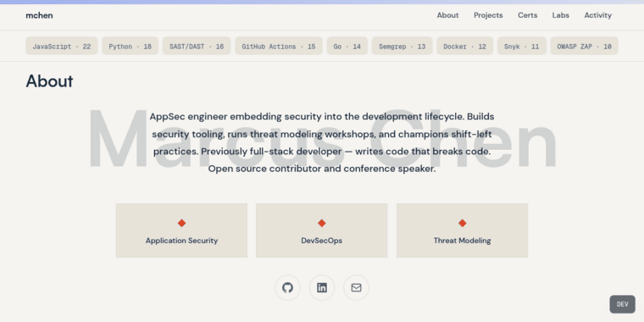The image size is (644, 322).
Task: Select the Snyk · 11 tag
Action: [x=522, y=46]
